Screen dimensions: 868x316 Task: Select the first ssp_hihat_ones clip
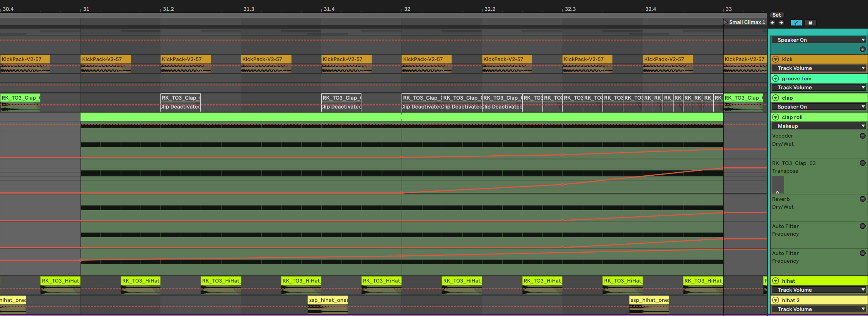coord(328,300)
